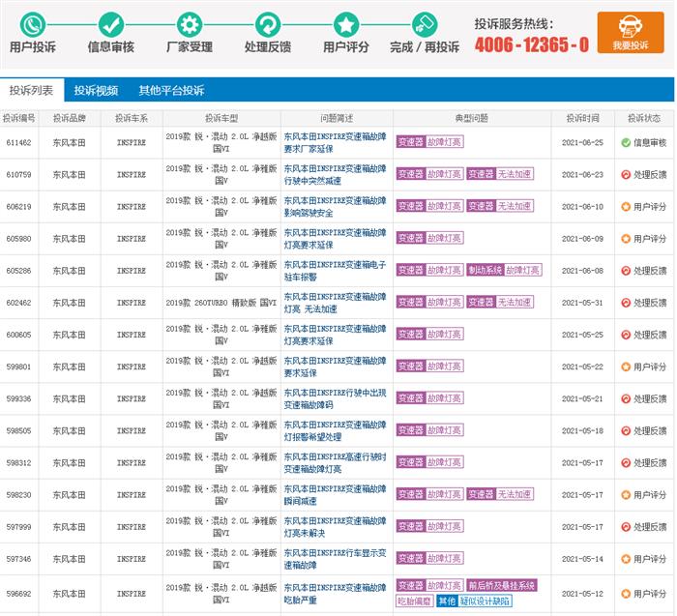
Task: Click the status icon in row 600605
Action: 626,335
